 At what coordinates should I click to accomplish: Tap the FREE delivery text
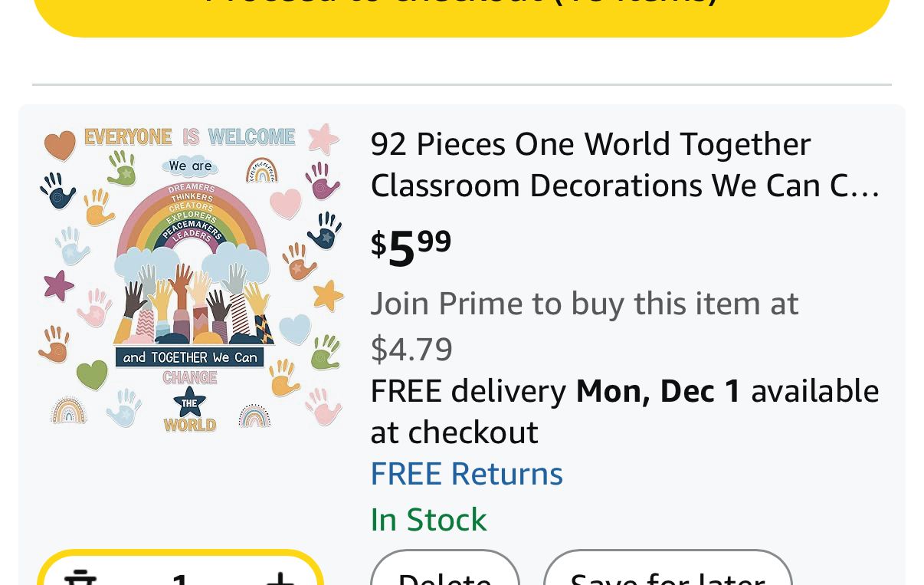(x=468, y=391)
